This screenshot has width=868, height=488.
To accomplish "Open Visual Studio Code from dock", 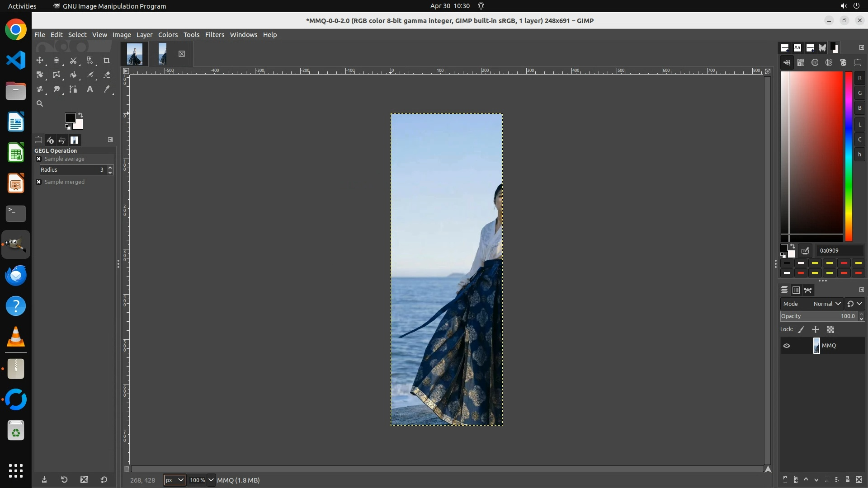I will [16, 60].
